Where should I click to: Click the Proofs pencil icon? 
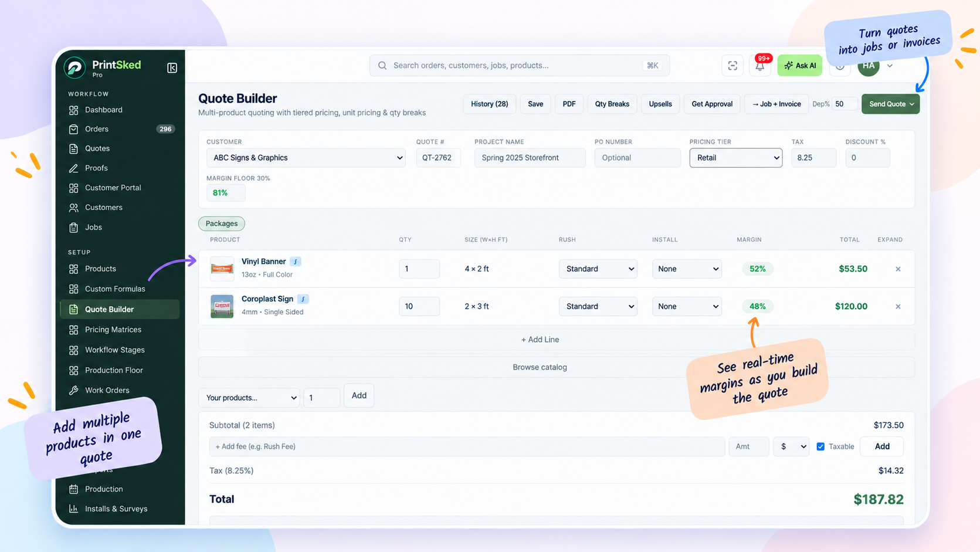(73, 168)
